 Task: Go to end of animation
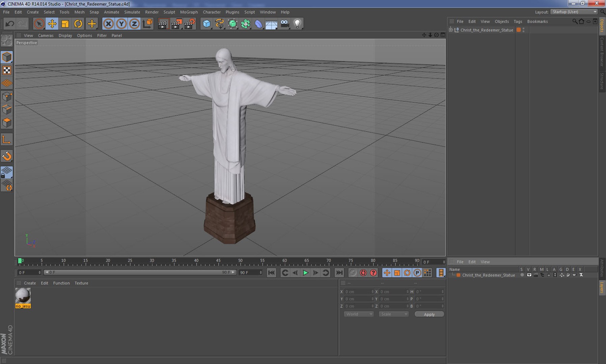pos(339,273)
